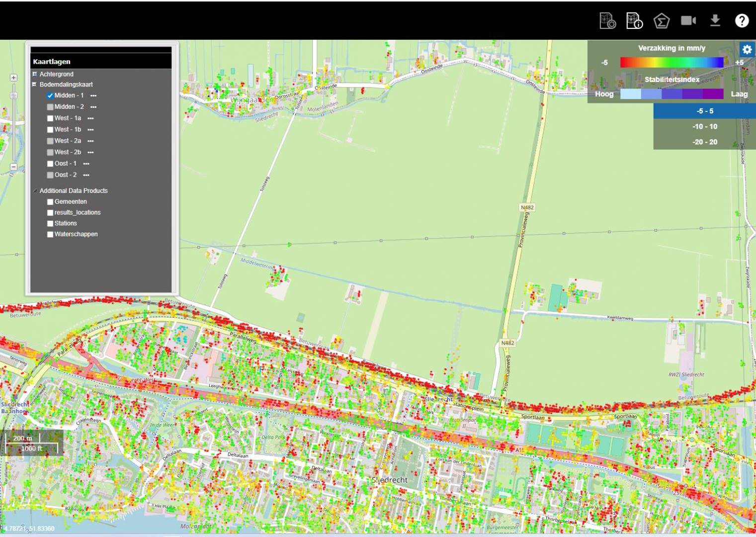Select the -20 - 20 scale range
The height and width of the screenshot is (537, 756).
(704, 142)
